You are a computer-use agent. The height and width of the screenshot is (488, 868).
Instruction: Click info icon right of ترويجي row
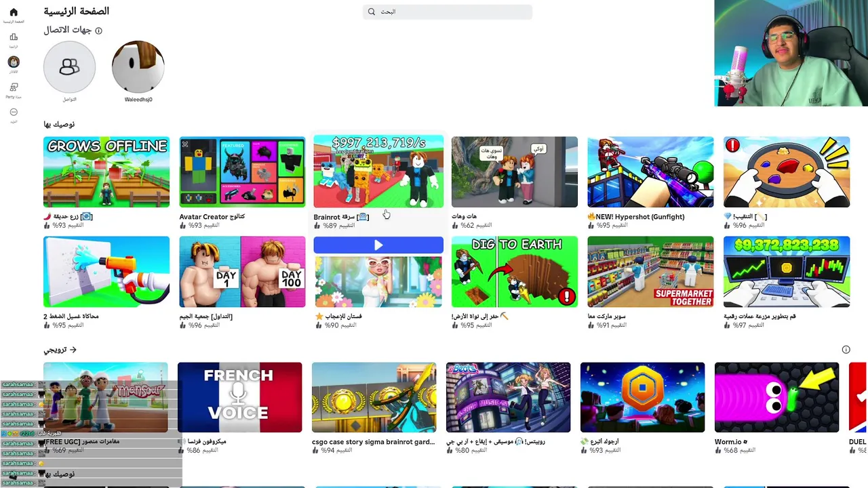[846, 350]
